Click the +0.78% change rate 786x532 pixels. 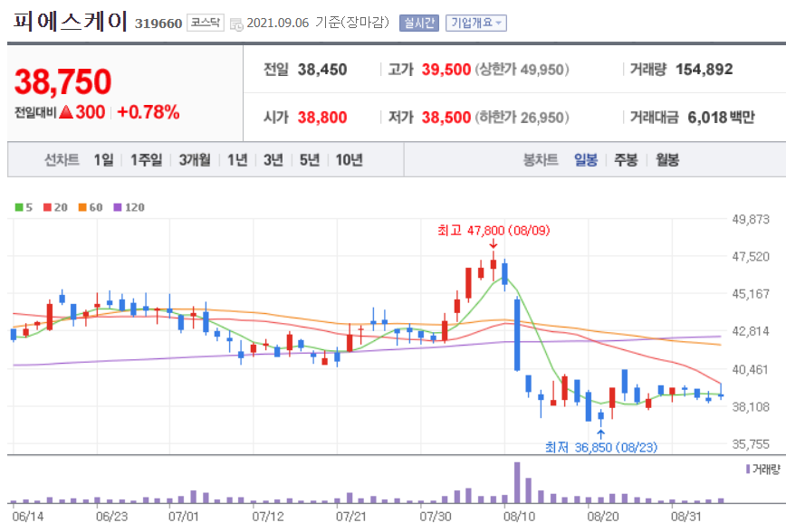(149, 112)
